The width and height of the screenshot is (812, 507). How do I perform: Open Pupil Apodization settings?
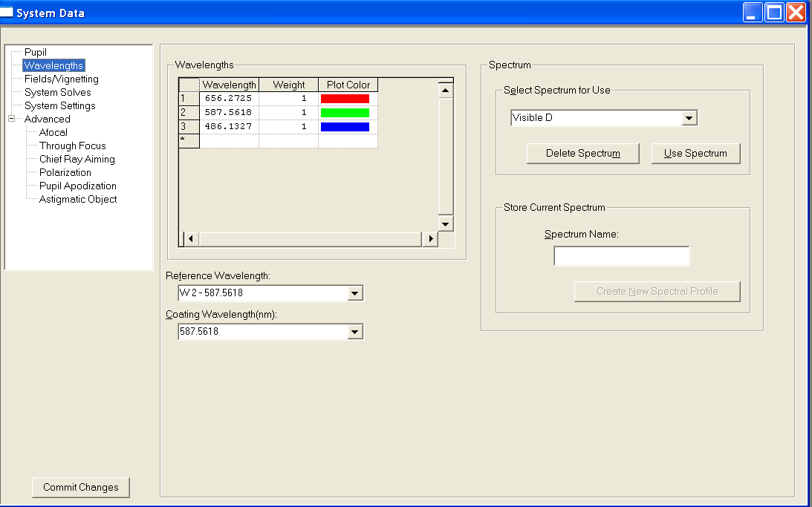pos(77,186)
